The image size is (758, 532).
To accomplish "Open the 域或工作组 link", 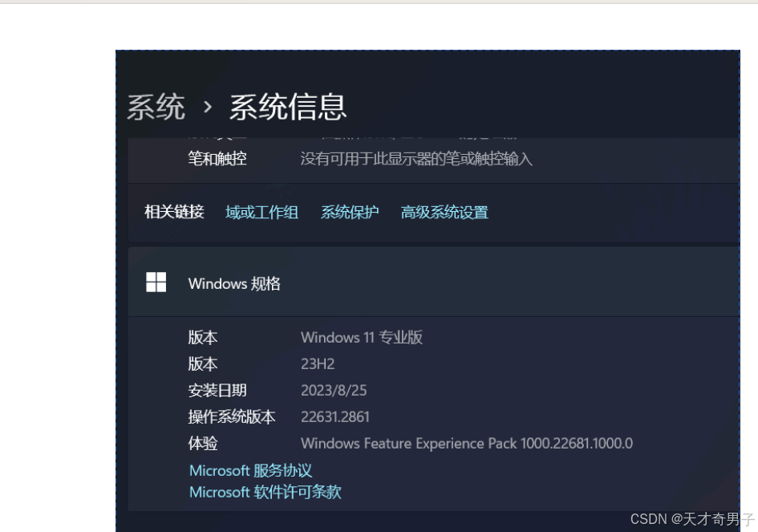I will [x=261, y=212].
